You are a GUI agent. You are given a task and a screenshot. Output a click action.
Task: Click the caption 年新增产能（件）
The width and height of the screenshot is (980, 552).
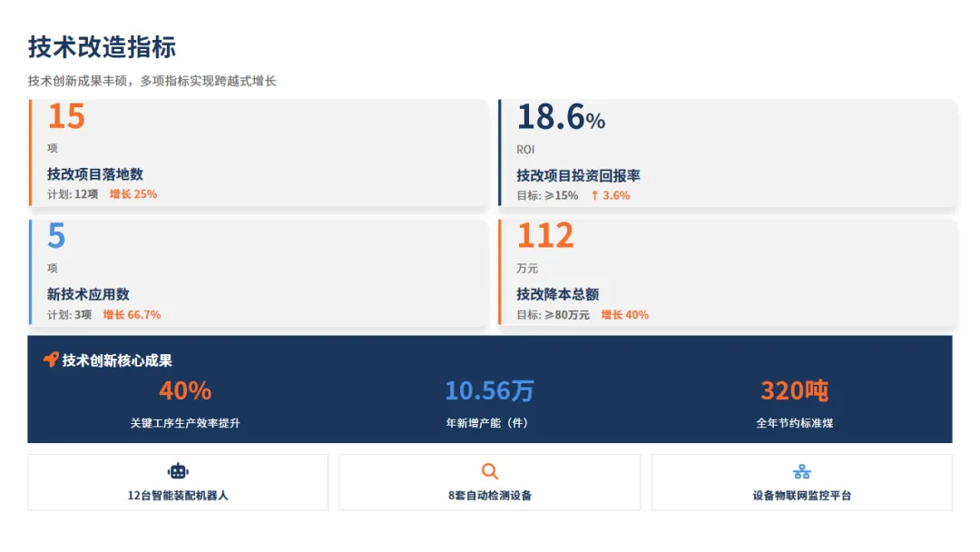click(489, 423)
